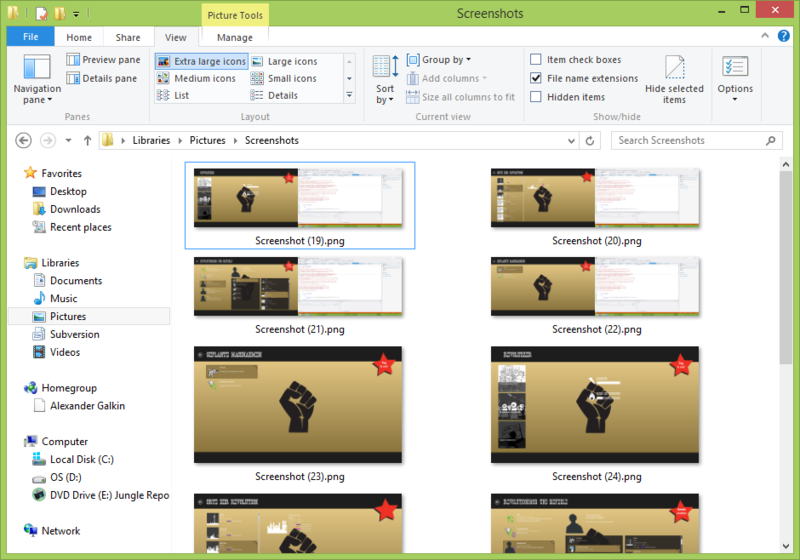Open Explorer help
Viewport: 800px width, 560px height.
[784, 36]
